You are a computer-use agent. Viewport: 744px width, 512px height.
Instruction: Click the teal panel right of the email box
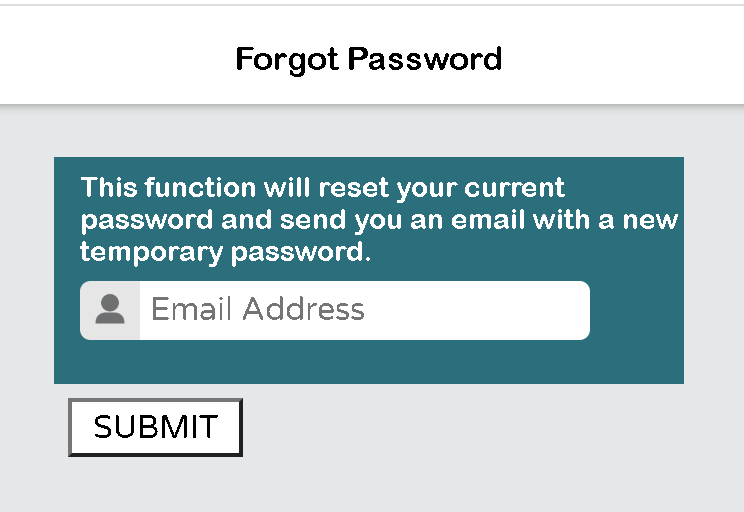(x=636, y=310)
